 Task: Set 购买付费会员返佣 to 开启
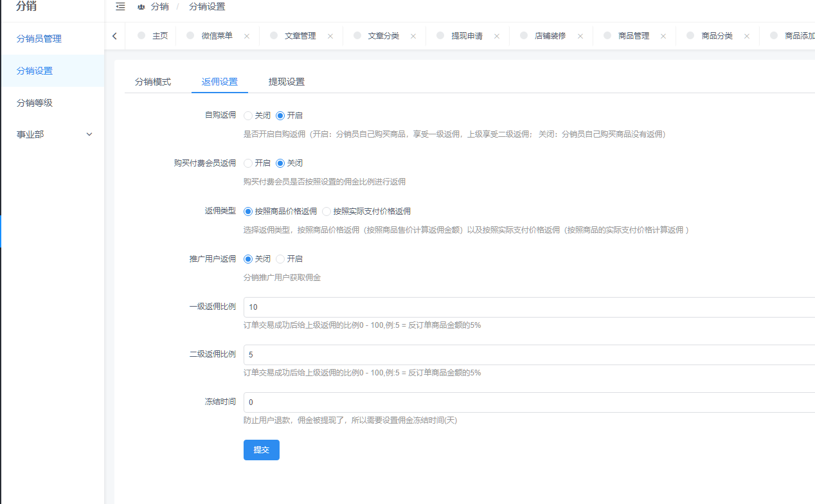(x=248, y=163)
